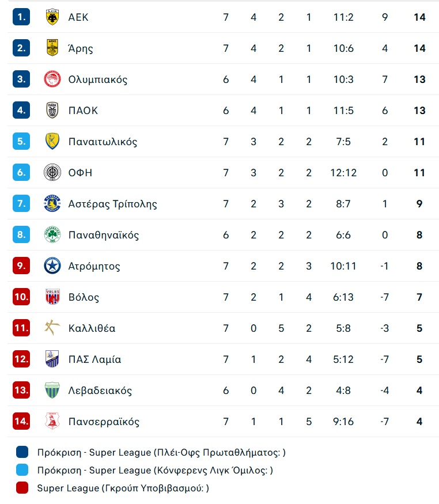
Task: Click the Άρης club logo
Action: click(x=52, y=48)
